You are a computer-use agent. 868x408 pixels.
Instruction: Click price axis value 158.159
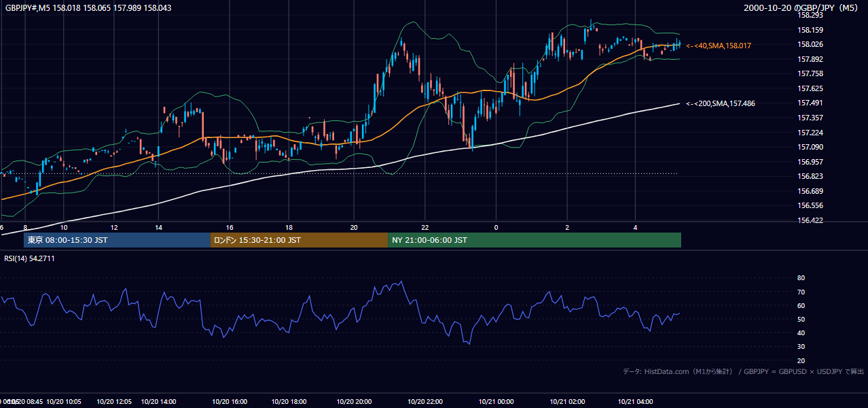(810, 30)
